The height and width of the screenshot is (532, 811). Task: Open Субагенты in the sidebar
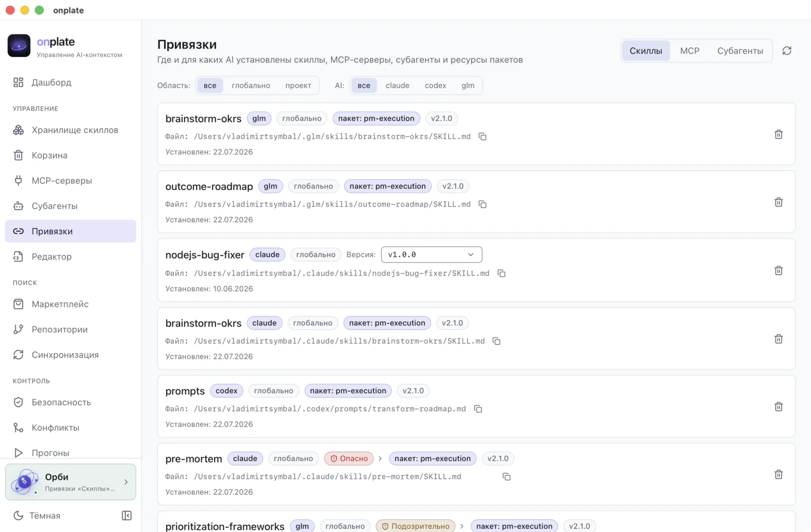pos(70,206)
